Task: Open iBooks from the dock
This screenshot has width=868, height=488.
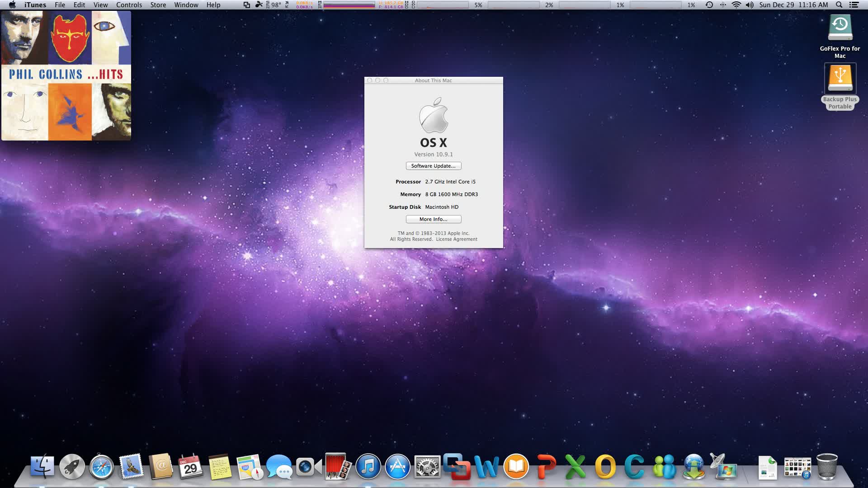Action: 516,467
